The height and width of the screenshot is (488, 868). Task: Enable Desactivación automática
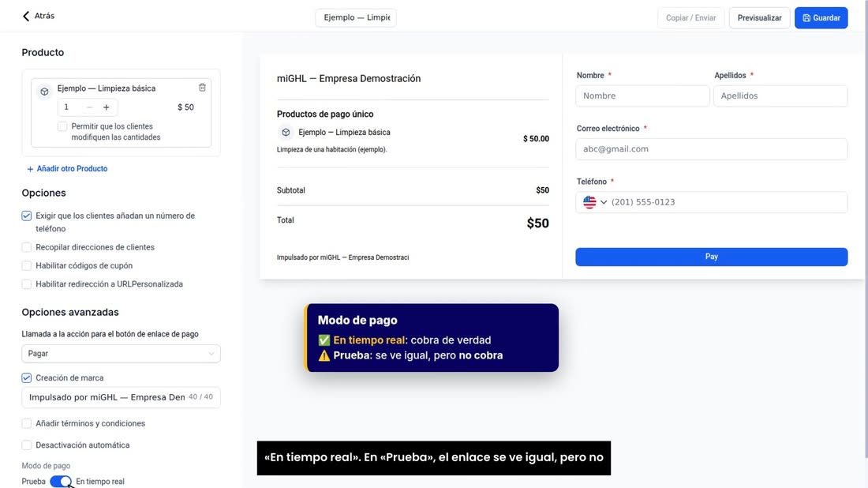pos(27,445)
